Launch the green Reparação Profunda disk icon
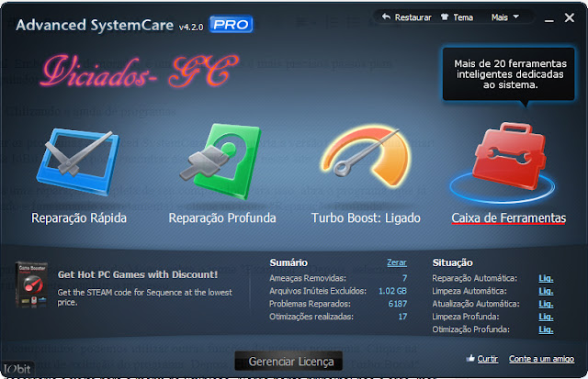588x379 pixels. pos(220,161)
